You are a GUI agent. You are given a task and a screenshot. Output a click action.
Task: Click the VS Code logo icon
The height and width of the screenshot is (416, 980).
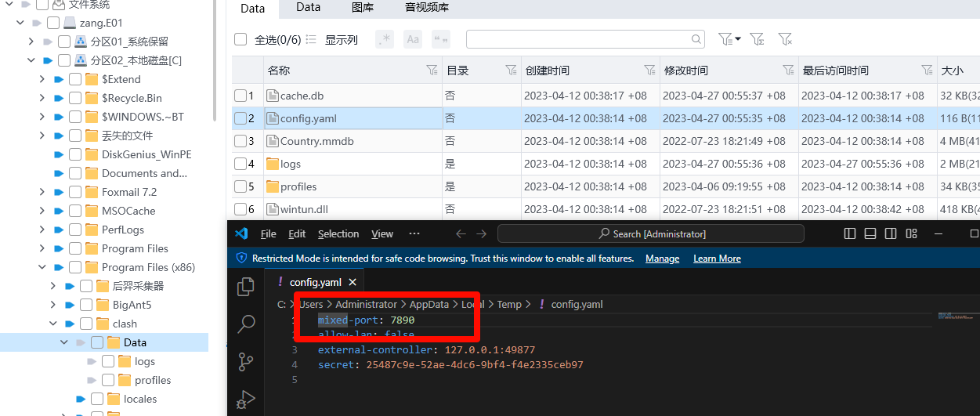click(x=241, y=233)
